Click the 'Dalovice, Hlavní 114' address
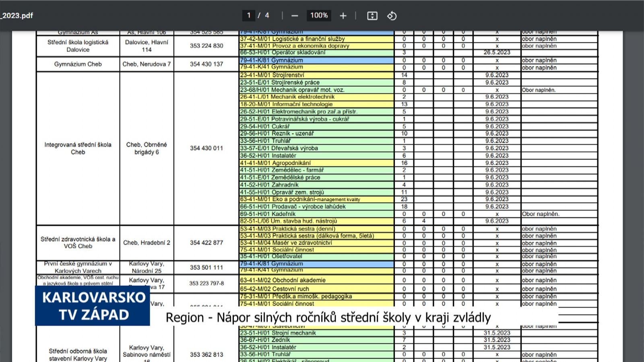The width and height of the screenshot is (644, 362). 147,46
